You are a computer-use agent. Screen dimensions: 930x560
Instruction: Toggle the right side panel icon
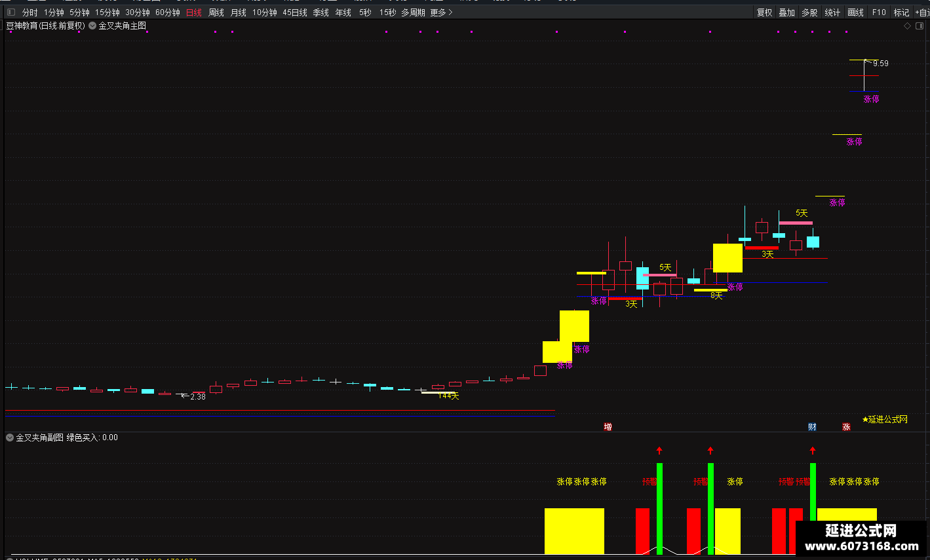[x=919, y=26]
